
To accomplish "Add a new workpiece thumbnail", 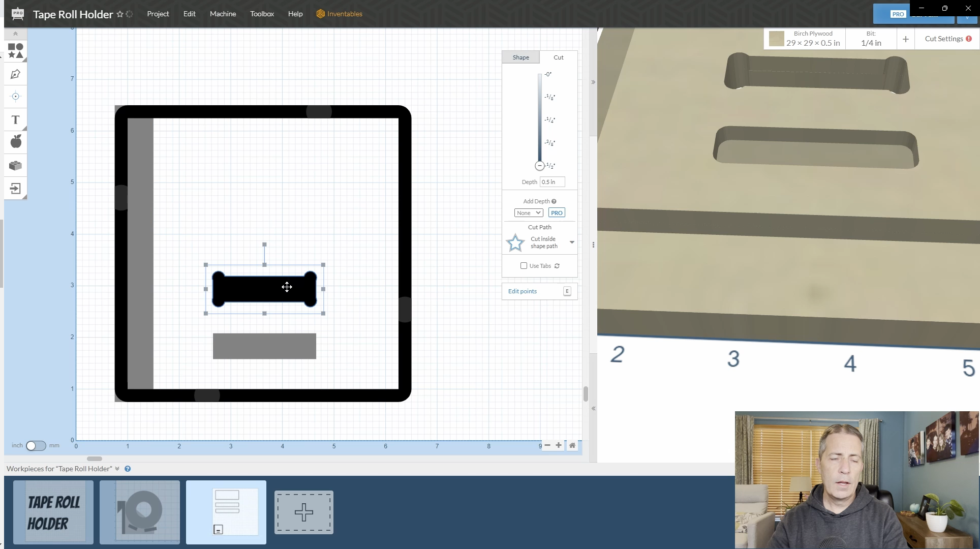I will 304,512.
